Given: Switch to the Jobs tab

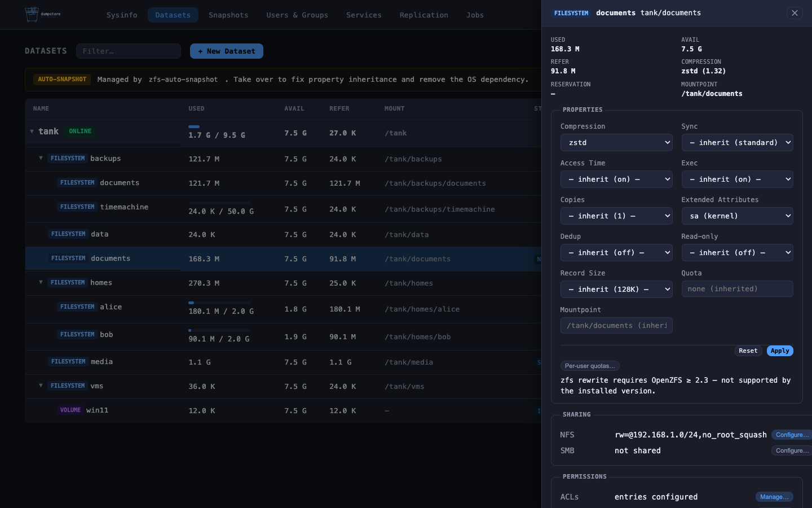Looking at the screenshot, I should coord(475,15).
